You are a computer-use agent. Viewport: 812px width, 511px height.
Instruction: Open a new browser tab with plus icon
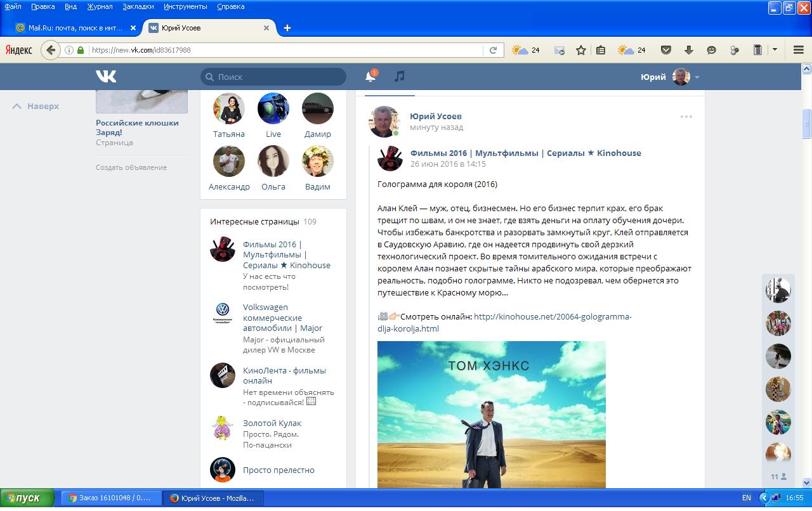coord(287,28)
